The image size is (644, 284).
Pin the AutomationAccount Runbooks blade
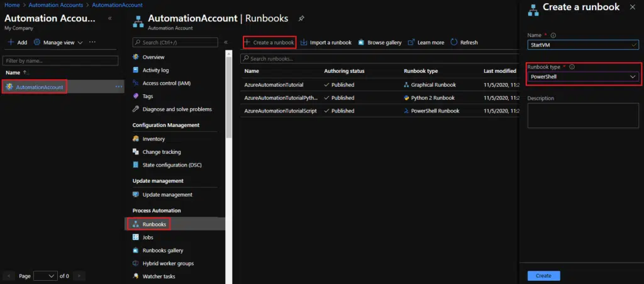[301, 18]
